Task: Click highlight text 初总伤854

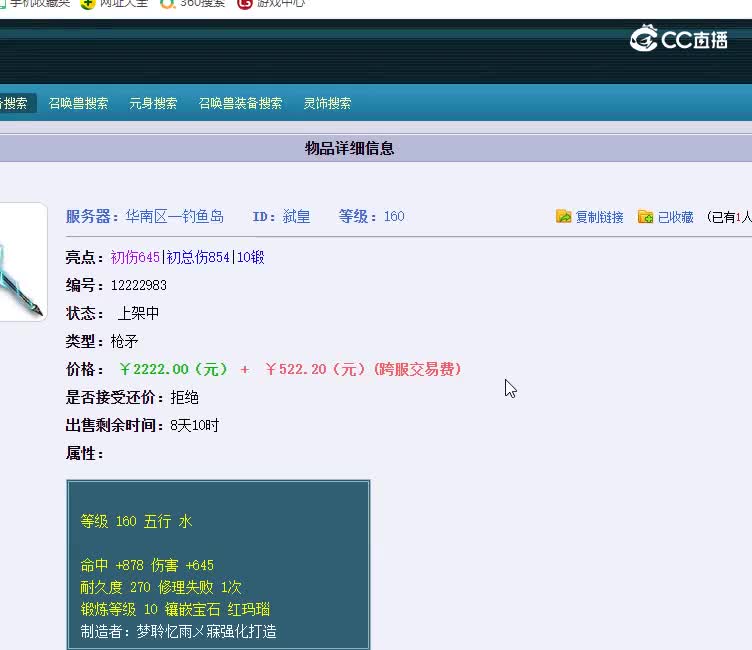Action: click(x=198, y=258)
